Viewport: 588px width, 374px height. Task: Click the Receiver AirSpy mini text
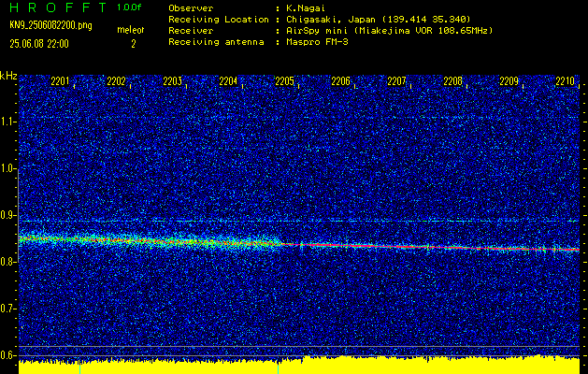point(389,30)
